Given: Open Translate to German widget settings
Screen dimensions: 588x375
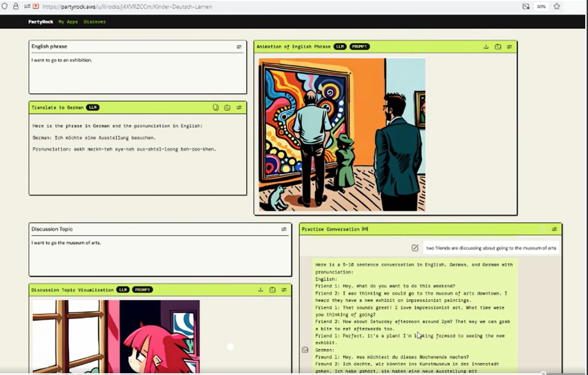Looking at the screenshot, I should coord(239,108).
